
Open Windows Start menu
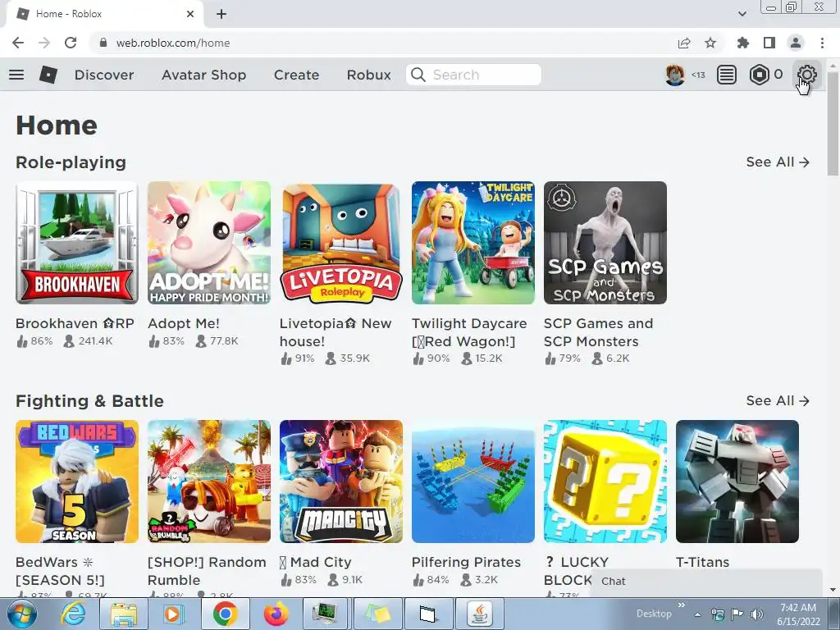point(22,614)
